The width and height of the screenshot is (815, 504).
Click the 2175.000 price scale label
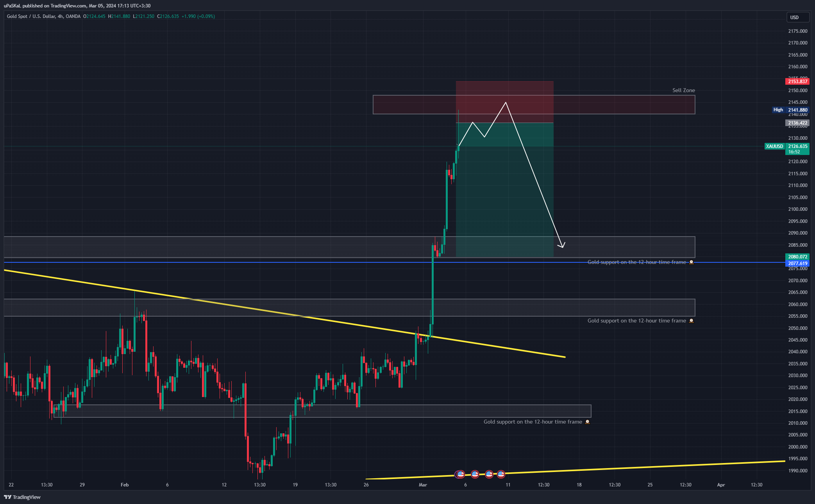point(798,31)
